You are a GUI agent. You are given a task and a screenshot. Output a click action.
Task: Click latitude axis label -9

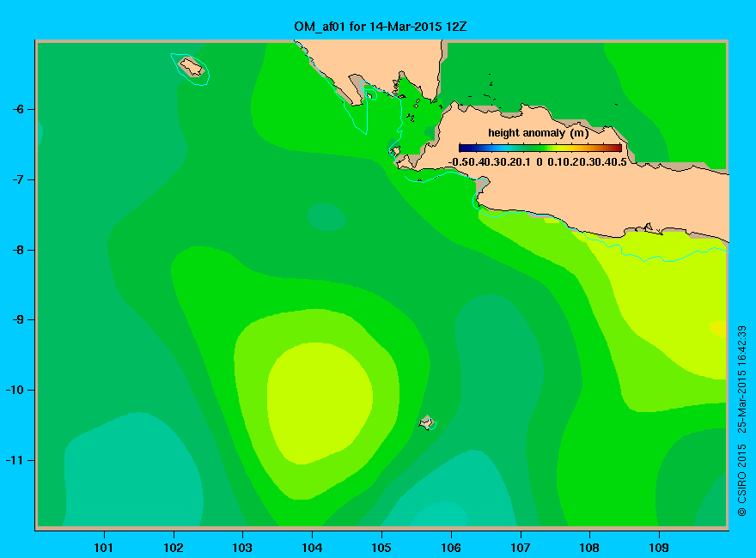click(x=18, y=320)
